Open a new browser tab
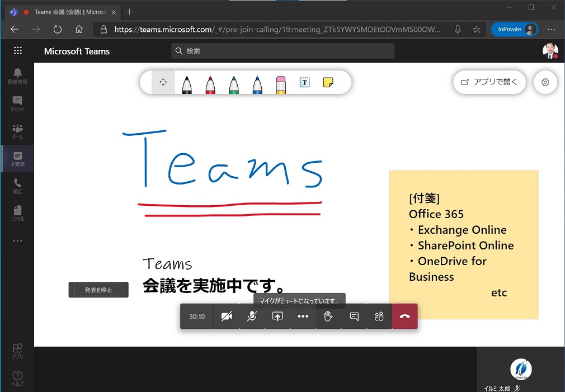565x392 pixels. (x=129, y=12)
